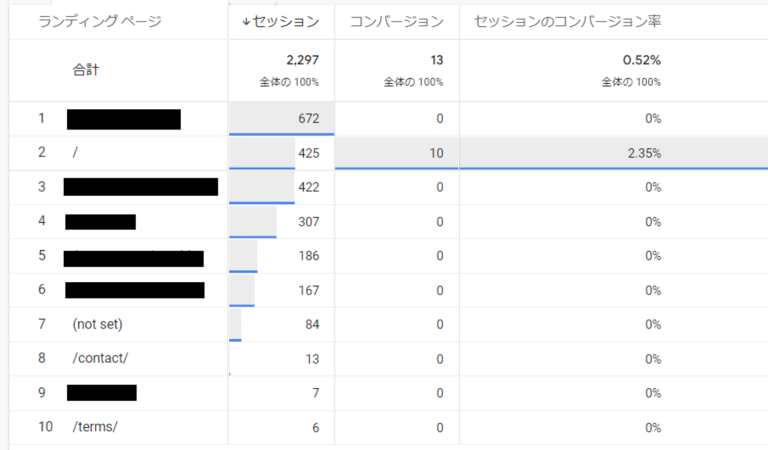Click the total conversions value 13 in 合計 row
Viewport: 768px width, 450px height.
[435, 61]
